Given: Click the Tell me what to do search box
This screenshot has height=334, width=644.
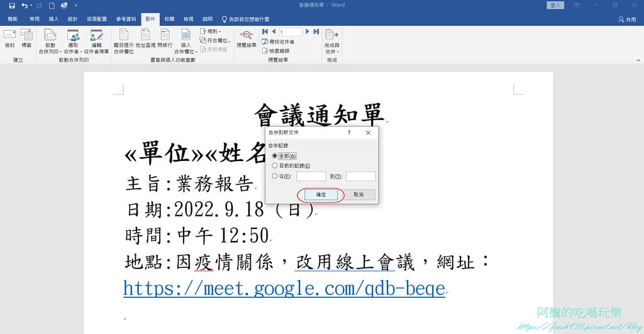Looking at the screenshot, I should [246, 19].
